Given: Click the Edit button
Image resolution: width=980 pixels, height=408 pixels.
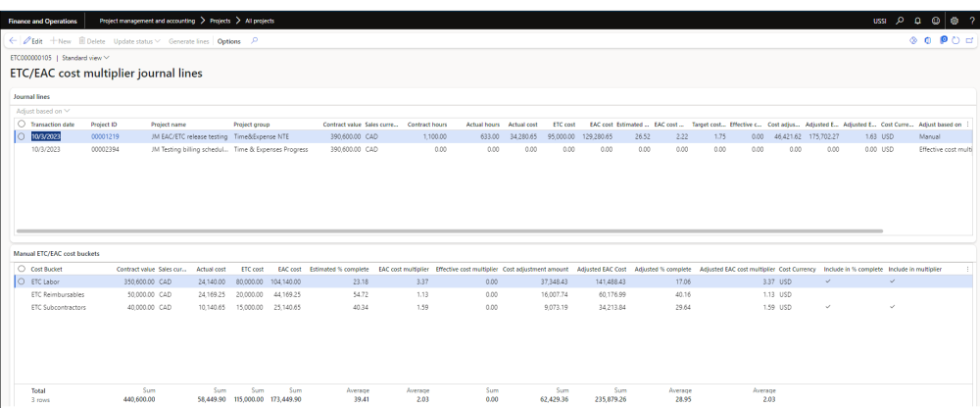Looking at the screenshot, I should 32,41.
